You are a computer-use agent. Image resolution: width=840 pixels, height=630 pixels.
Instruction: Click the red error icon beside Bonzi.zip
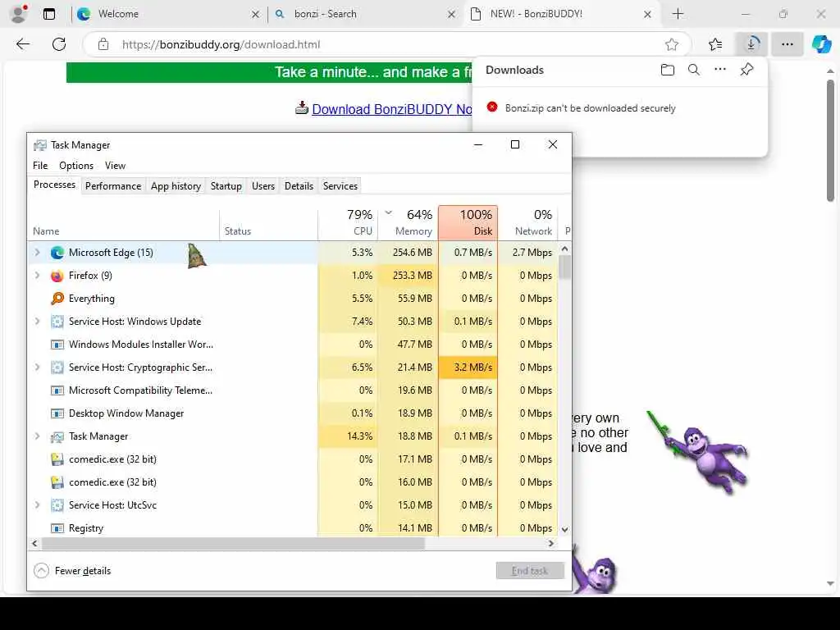coord(492,107)
